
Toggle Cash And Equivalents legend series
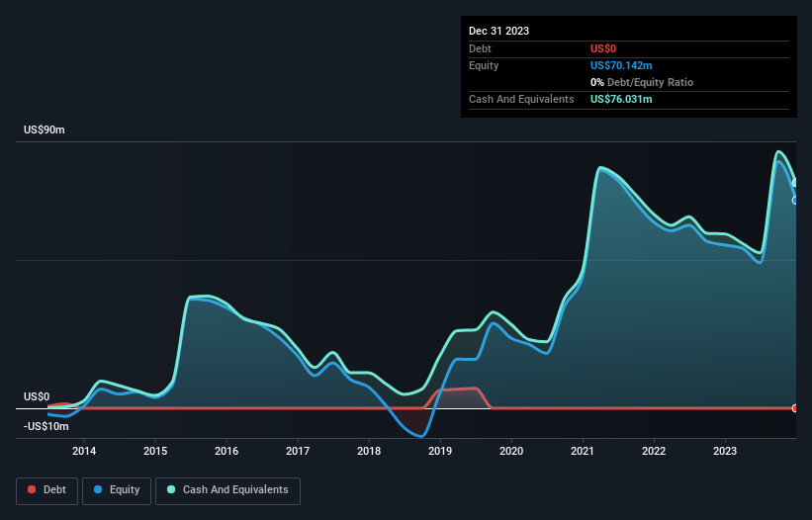pos(227,490)
